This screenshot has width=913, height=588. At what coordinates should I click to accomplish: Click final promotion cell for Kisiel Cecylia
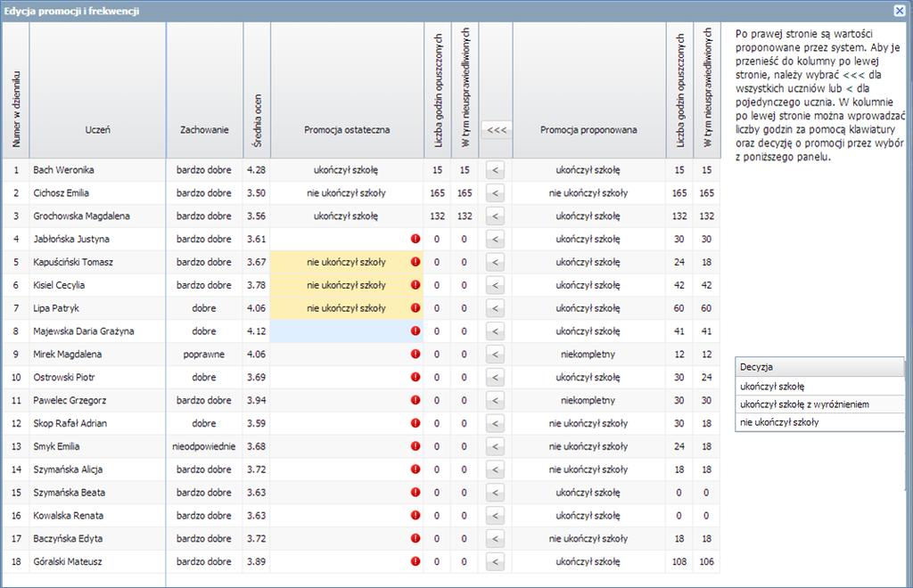pos(347,285)
